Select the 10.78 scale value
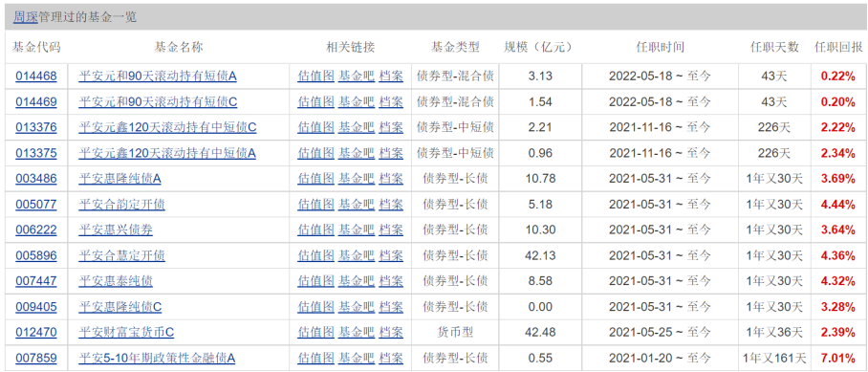The width and height of the screenshot is (868, 372). click(540, 179)
